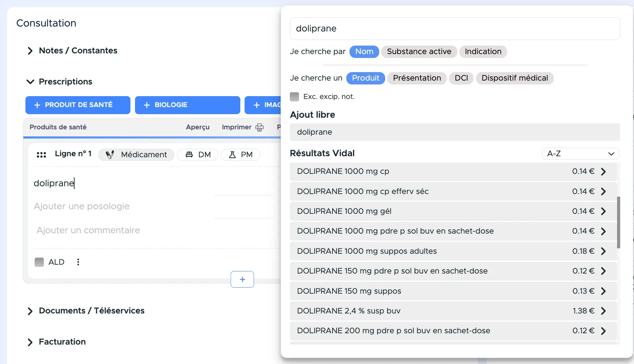Open the three-dot menu next to ALD
Screen dimensions: 634x364
78,262
